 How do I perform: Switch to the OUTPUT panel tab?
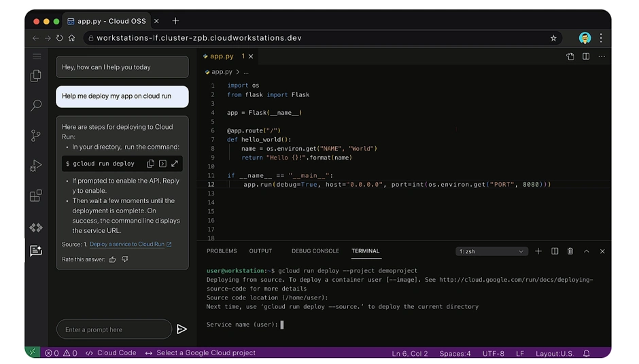[261, 251]
